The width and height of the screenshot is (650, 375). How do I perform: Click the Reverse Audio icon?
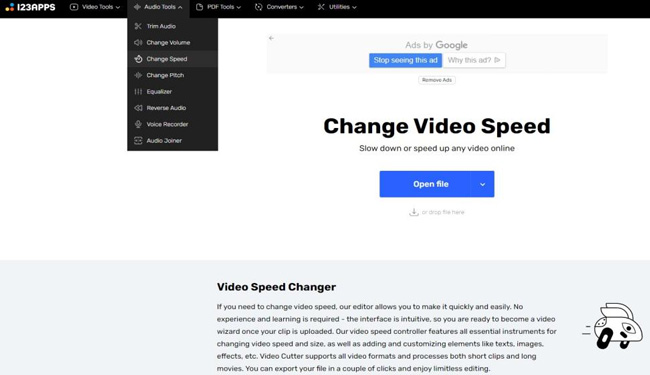point(138,108)
